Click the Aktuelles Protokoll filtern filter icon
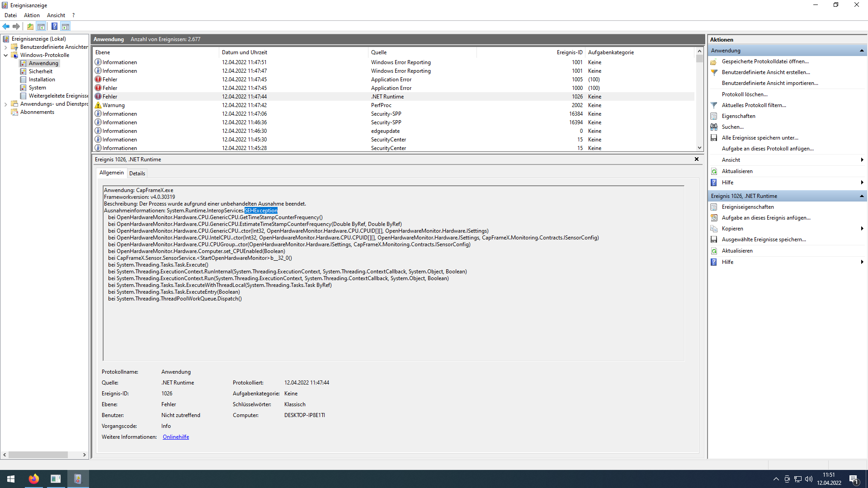Image resolution: width=868 pixels, height=488 pixels. (x=714, y=105)
